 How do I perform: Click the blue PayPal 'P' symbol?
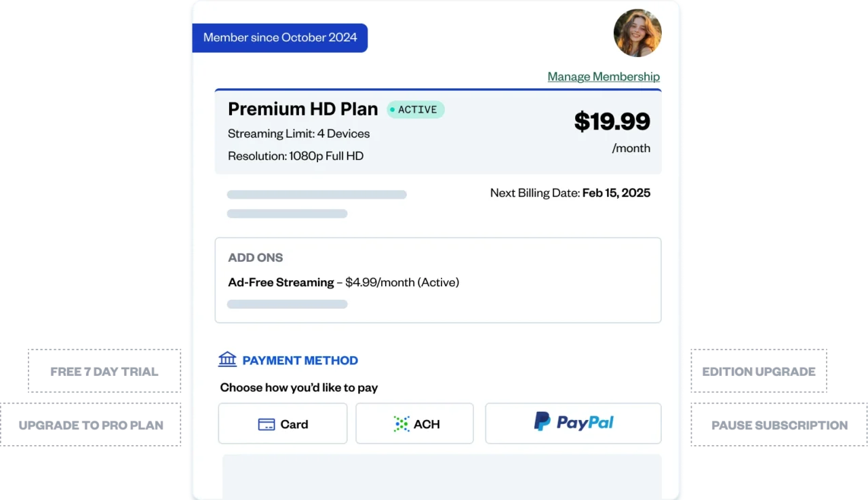540,422
